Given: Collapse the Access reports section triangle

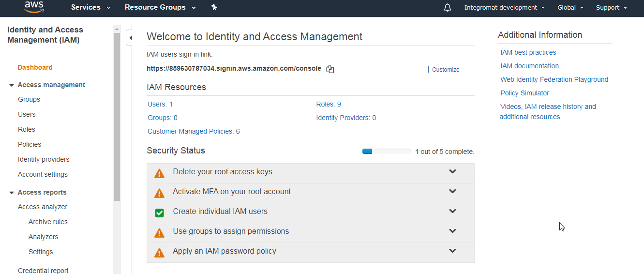Looking at the screenshot, I should (x=12, y=193).
